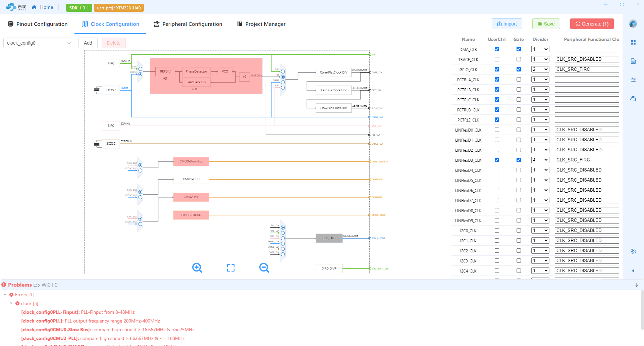
Task: Open the document sidebar icon
Action: pyautogui.click(x=633, y=61)
